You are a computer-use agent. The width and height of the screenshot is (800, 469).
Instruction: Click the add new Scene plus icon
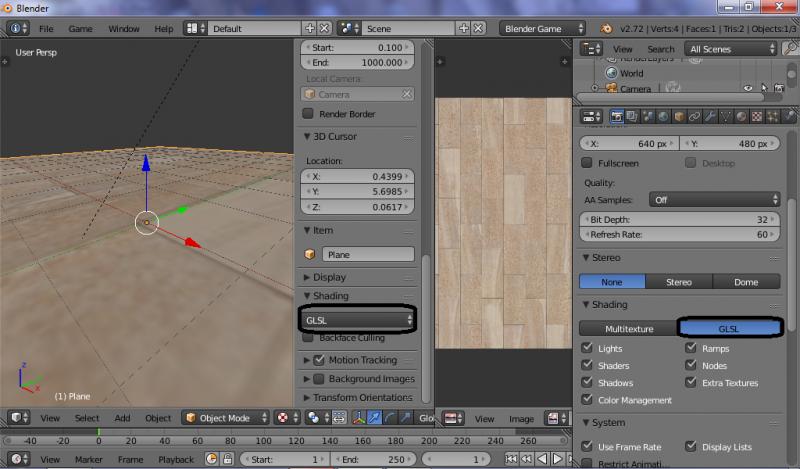tap(463, 29)
